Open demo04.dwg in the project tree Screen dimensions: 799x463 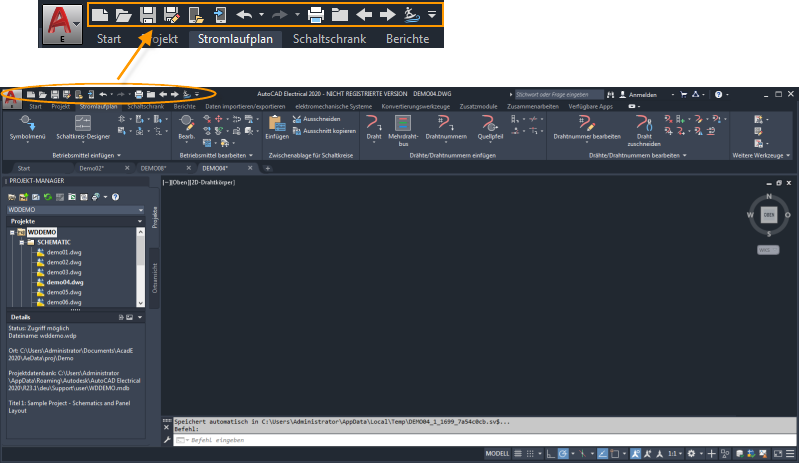[65, 282]
